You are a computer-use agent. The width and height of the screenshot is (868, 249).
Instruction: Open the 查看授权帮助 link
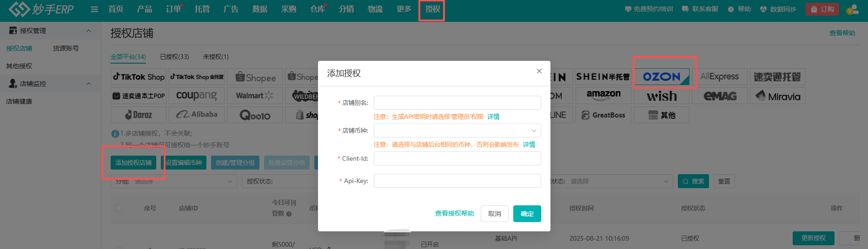454,214
